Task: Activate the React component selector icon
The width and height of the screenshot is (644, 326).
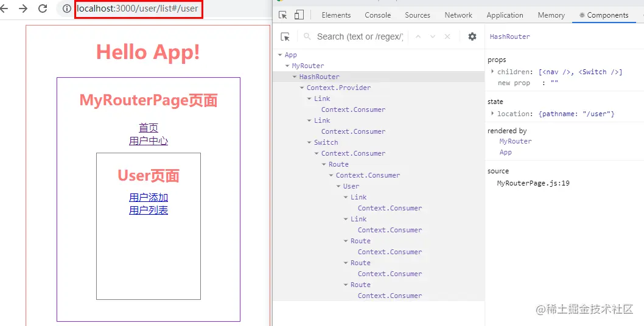Action: pos(285,36)
